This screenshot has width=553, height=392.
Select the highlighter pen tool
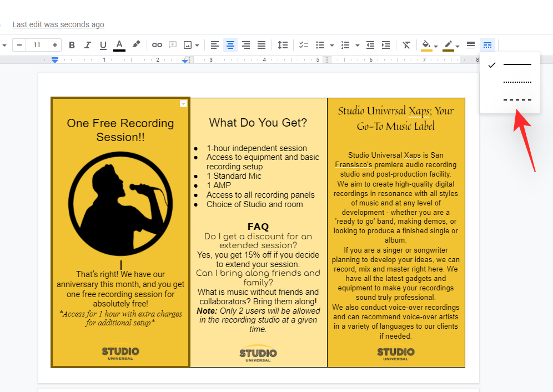pyautogui.click(x=135, y=45)
